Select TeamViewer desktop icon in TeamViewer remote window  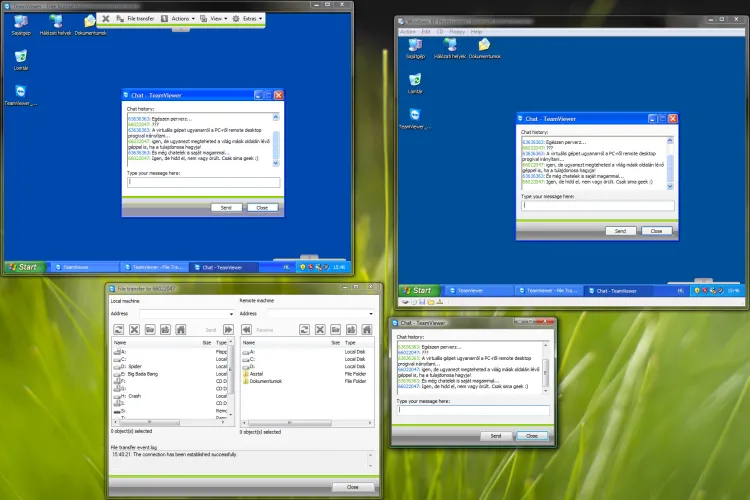21,95
